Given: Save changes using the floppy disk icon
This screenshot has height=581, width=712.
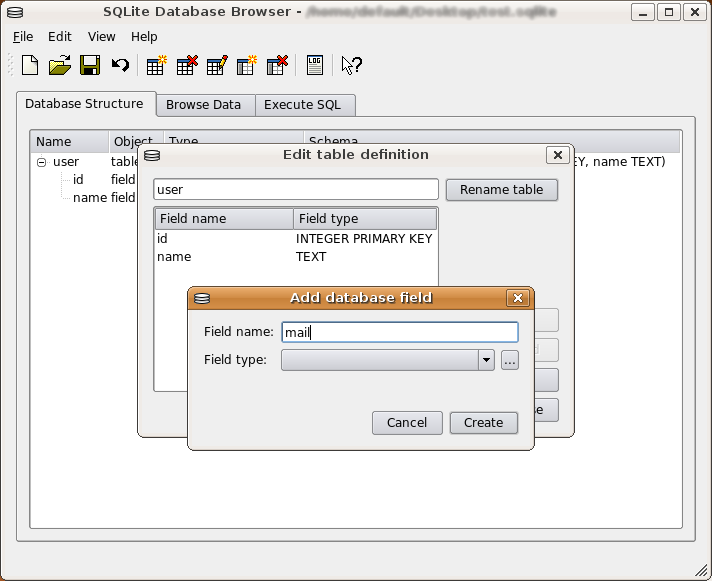Looking at the screenshot, I should [89, 66].
